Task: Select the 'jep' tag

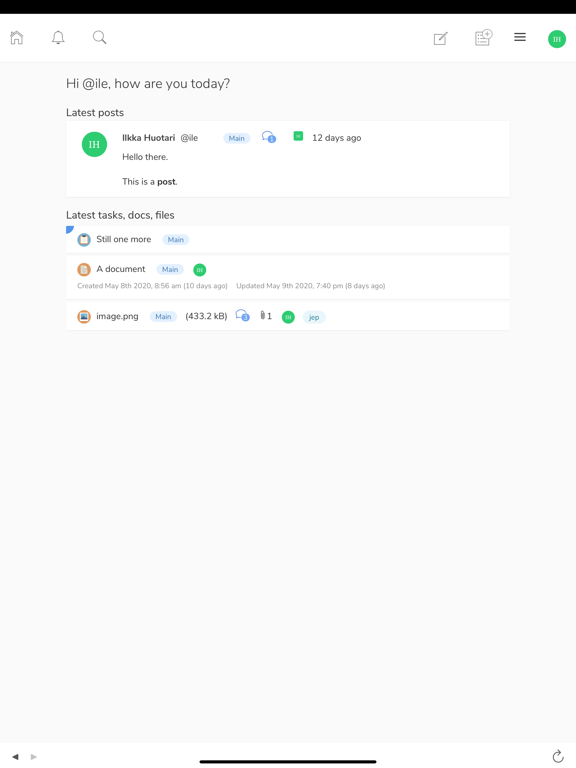Action: click(314, 317)
